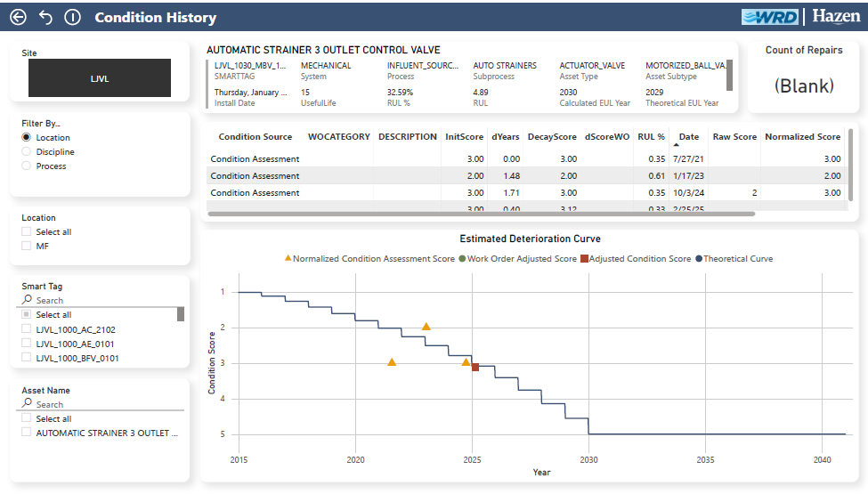The height and width of the screenshot is (494, 868).
Task: Check the MF location checkbox
Action: (x=27, y=246)
